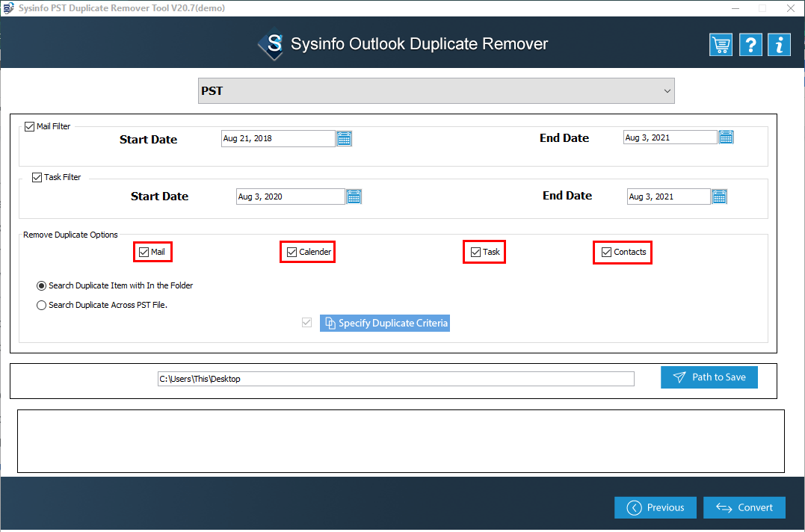The image size is (805, 532).
Task: Click the save path text field
Action: (395, 379)
